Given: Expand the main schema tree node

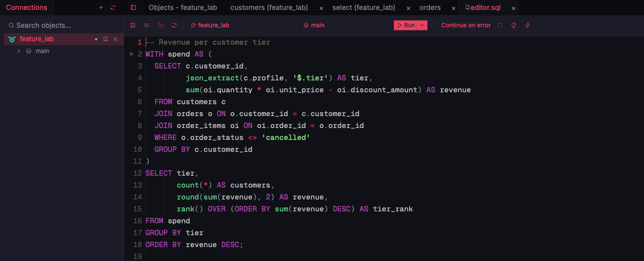Looking at the screenshot, I should [19, 51].
